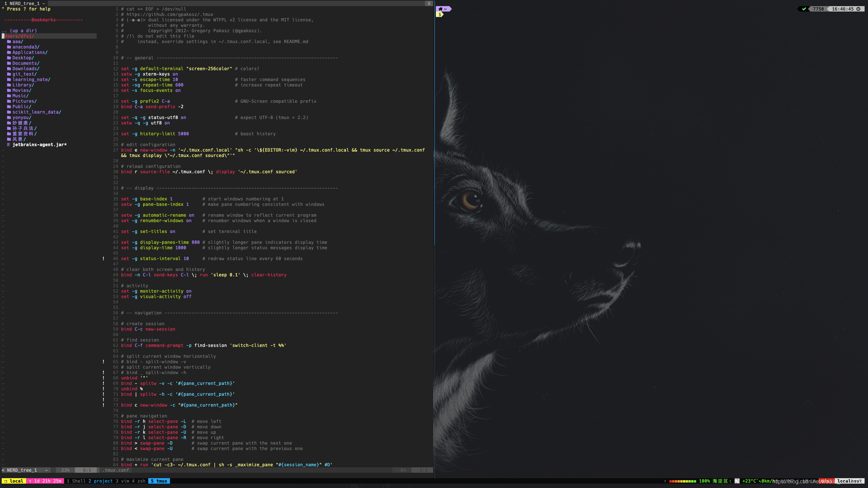
Task: Select the NERD_tree_1 vim tab label
Action: point(24,3)
